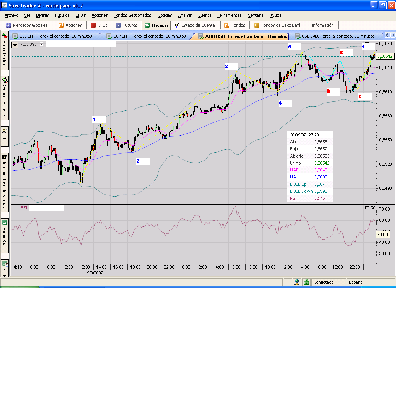Click the yellow grid icon in the toolbar
This screenshot has height=400, width=396.
coord(256,25)
